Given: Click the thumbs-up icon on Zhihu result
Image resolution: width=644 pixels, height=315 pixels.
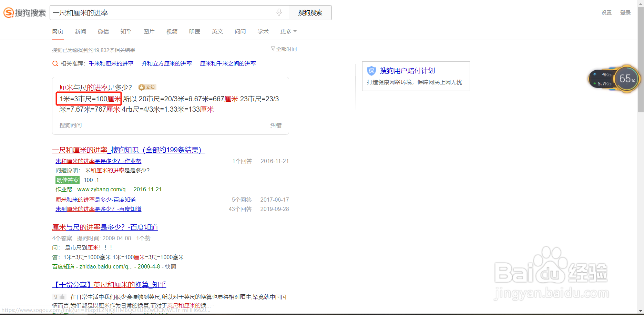Looking at the screenshot, I should point(62,297).
